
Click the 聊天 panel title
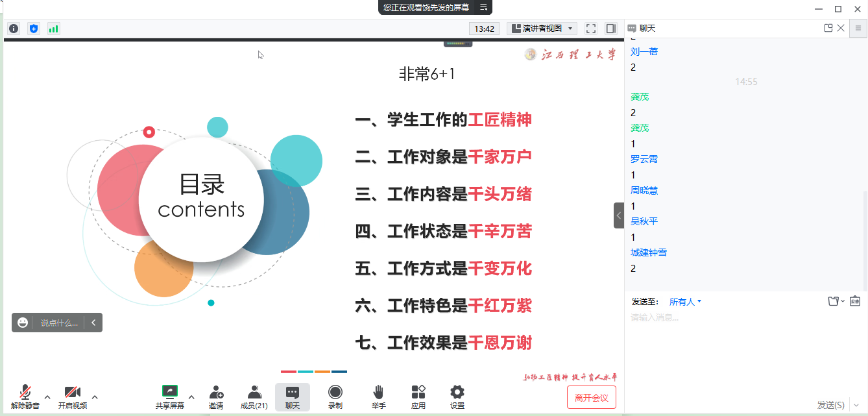point(647,28)
